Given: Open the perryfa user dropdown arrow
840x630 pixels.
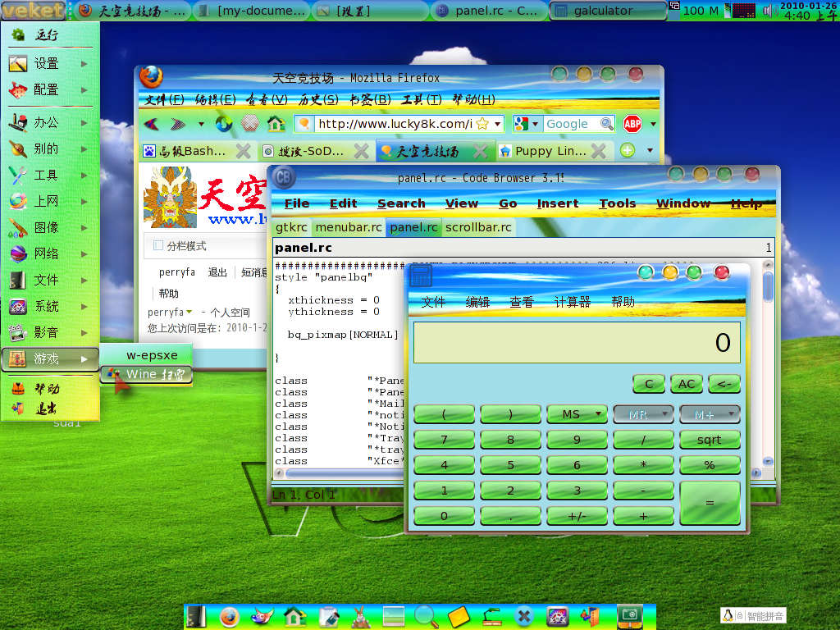Looking at the screenshot, I should (x=189, y=312).
